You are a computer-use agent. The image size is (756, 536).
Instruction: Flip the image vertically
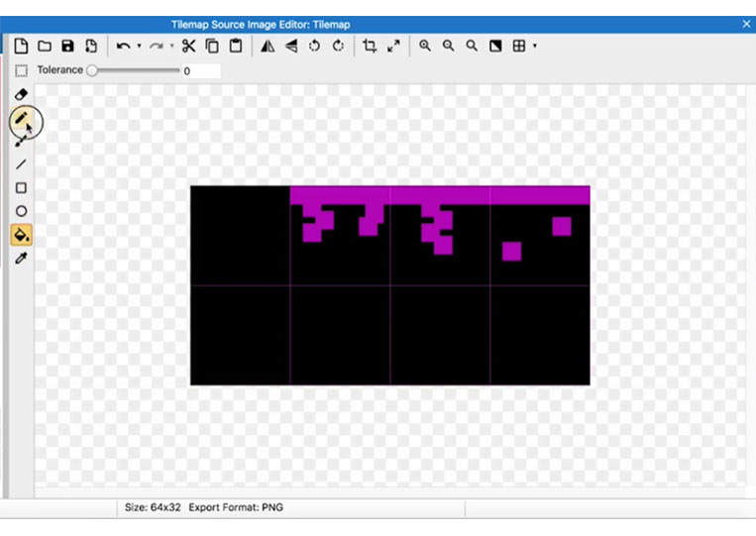(291, 47)
